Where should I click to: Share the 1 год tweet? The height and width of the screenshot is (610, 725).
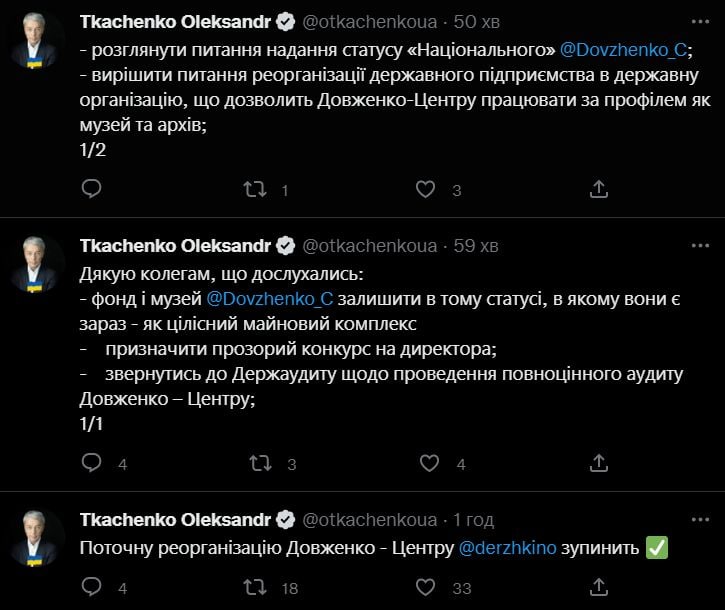pyautogui.click(x=598, y=587)
